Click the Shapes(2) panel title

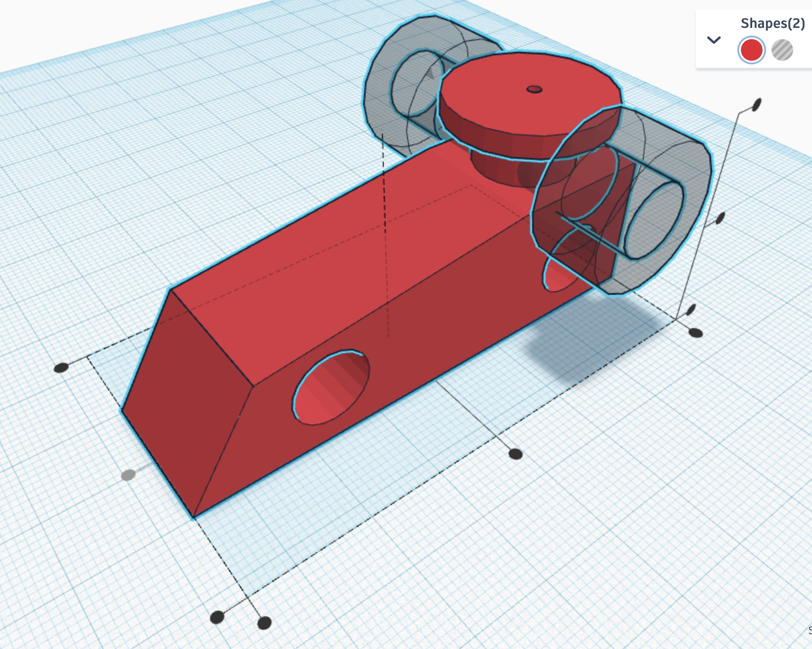coord(773,23)
